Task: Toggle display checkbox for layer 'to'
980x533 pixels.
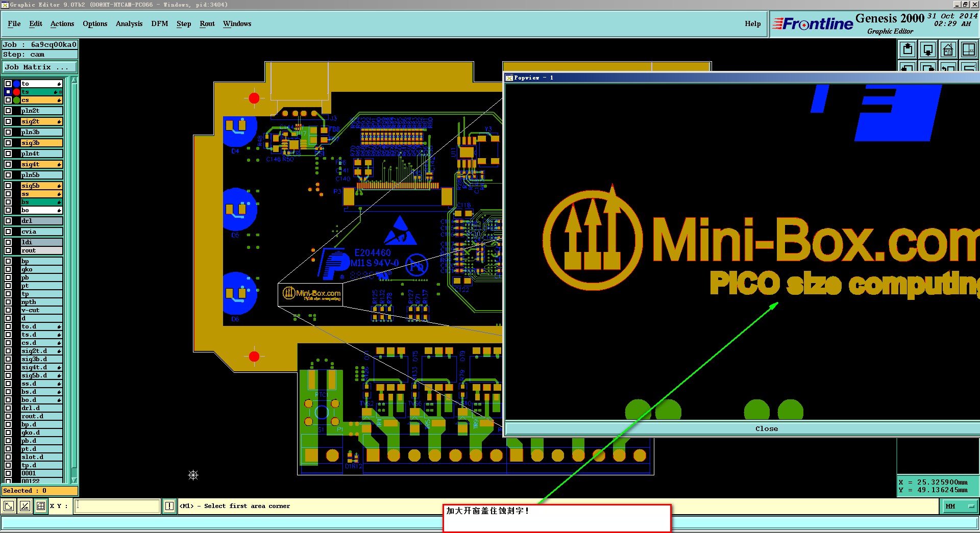Action: (8, 84)
